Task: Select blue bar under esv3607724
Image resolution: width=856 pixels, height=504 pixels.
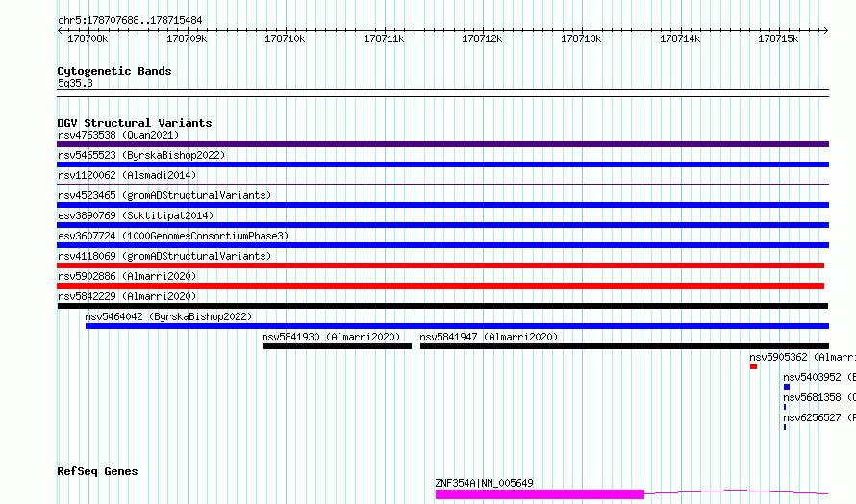Action: pos(442,245)
